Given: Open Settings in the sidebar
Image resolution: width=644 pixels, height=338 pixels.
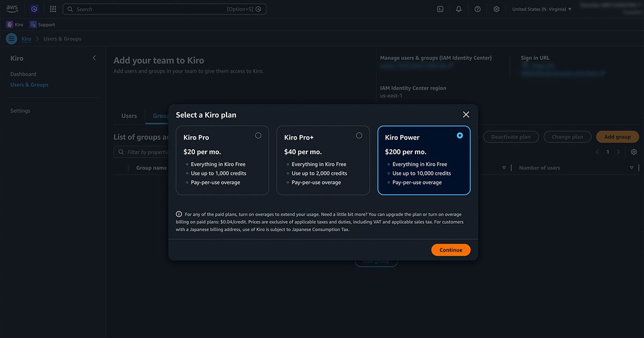Looking at the screenshot, I should 20,111.
